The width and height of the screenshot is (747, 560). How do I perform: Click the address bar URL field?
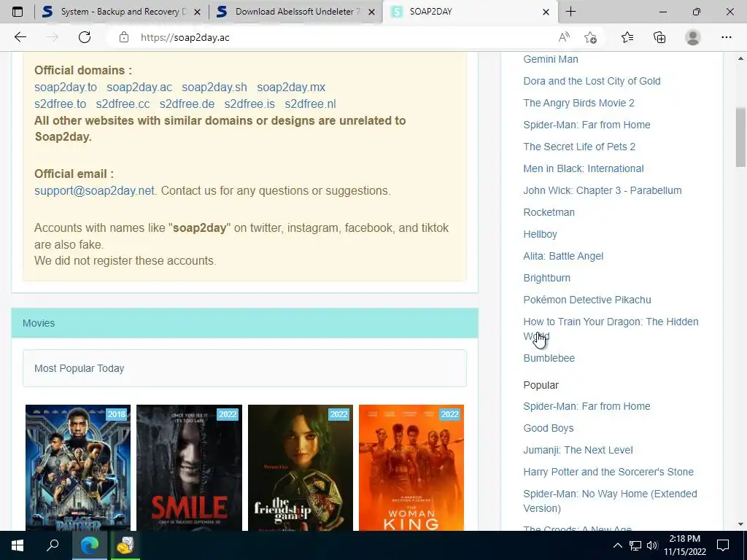[333, 37]
